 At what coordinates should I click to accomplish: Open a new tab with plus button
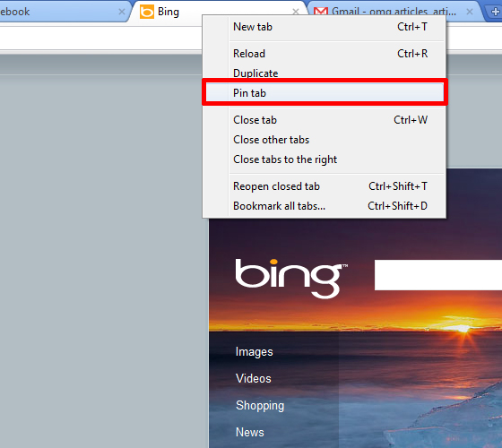tap(495, 13)
